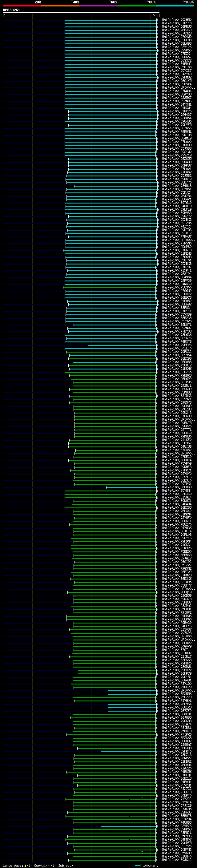The height and width of the screenshot is (868, 197).
Task: Select the hit label UniRef100_Q985Y3
Action: 177,403
